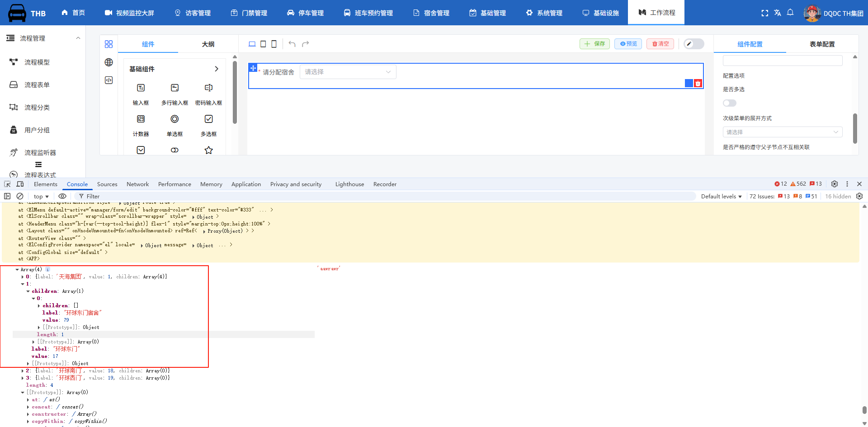Open 流程表单 in sidebar

click(37, 84)
